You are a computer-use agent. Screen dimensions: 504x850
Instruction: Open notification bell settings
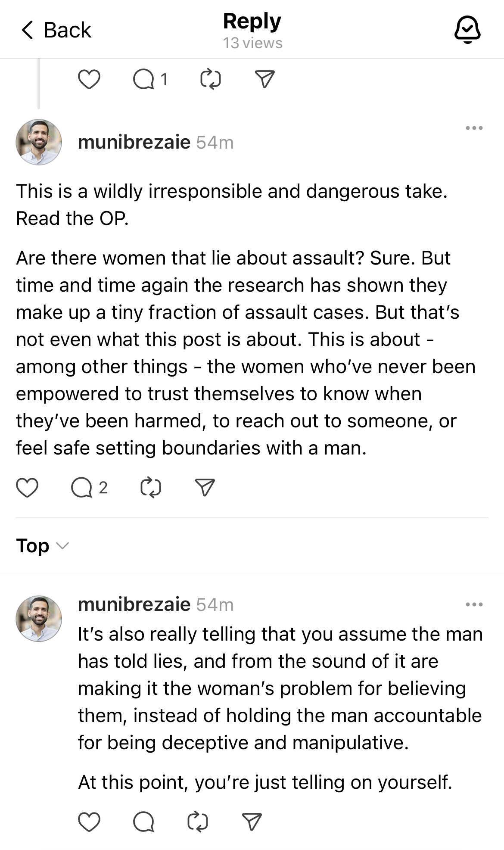tap(467, 30)
